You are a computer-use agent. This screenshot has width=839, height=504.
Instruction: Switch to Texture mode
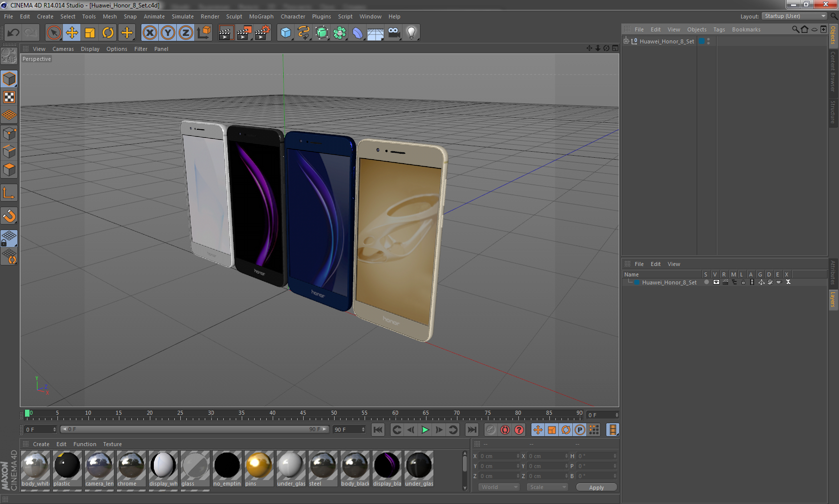(9, 97)
